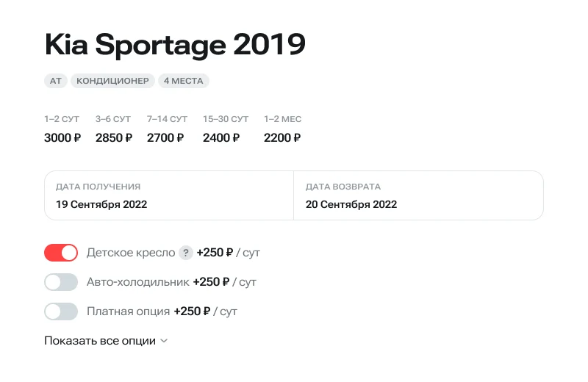Expand Показать все опции list
588x382 pixels.
pos(106,341)
